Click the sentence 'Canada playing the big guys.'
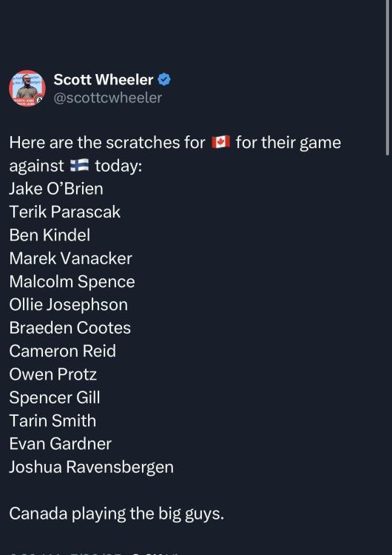This screenshot has height=555, width=392. coord(117,514)
